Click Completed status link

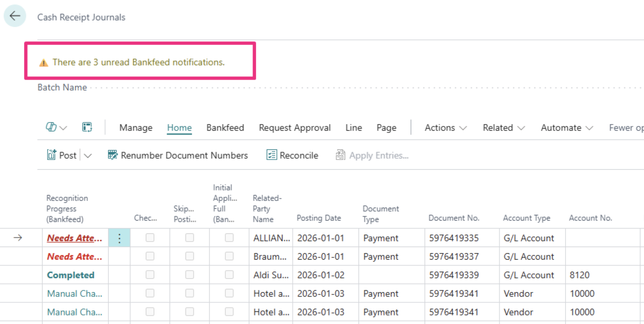(71, 275)
